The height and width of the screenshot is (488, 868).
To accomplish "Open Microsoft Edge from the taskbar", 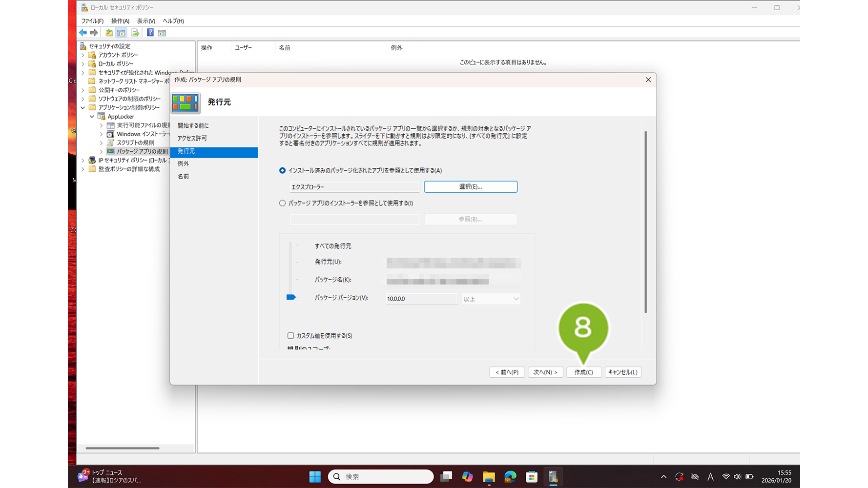I will [510, 477].
